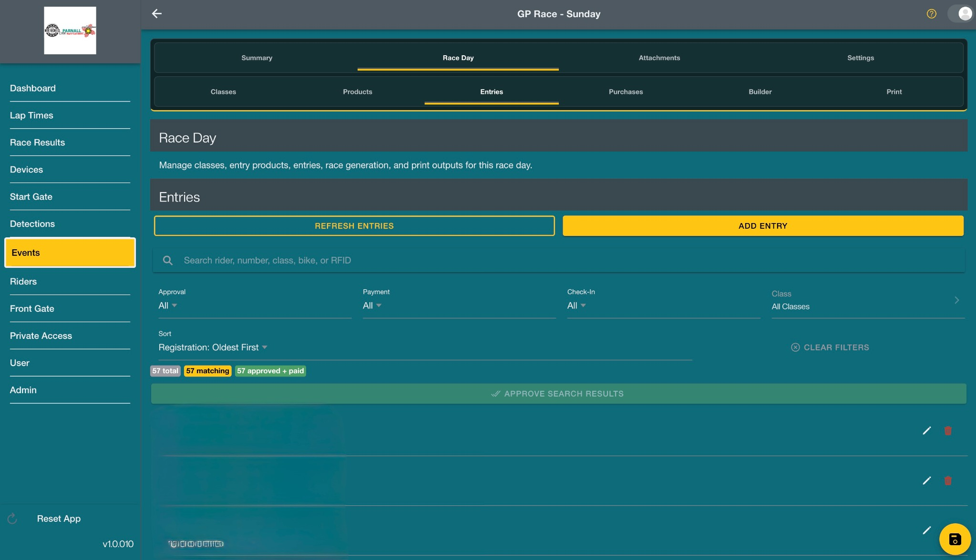Expand the Class selector chevron
Viewport: 976px width, 560px height.
coord(956,300)
